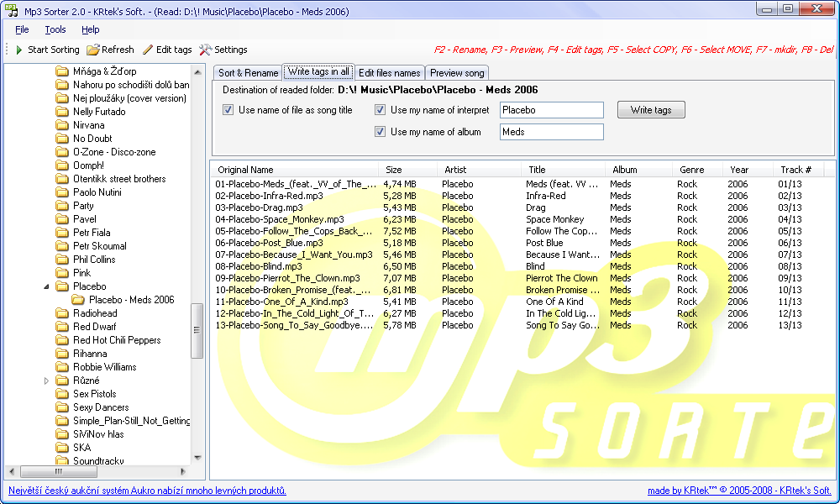
Task: Sort by the Year column header
Action: (x=748, y=170)
